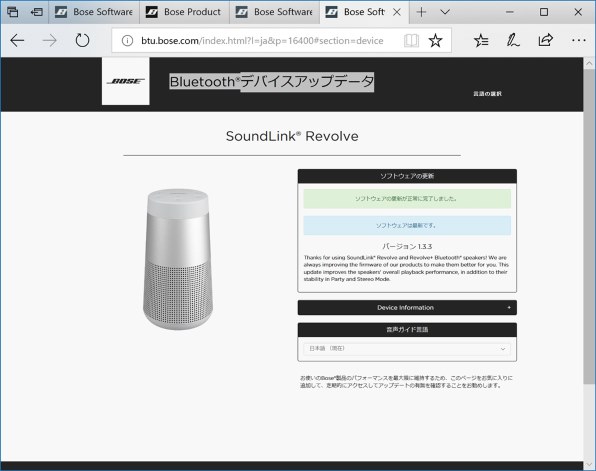Click the Bose logo
596x471 pixels.
(x=125, y=81)
